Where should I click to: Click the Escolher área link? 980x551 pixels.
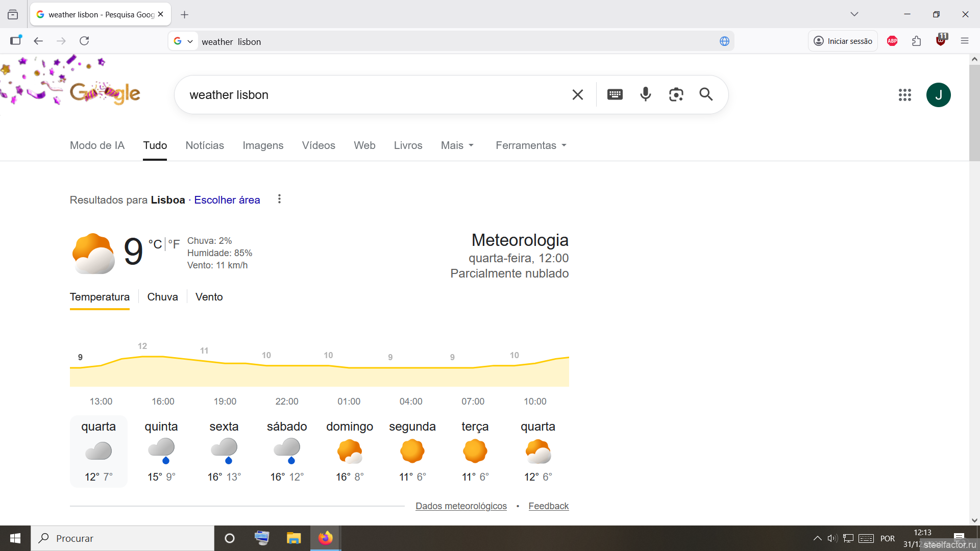(x=227, y=200)
